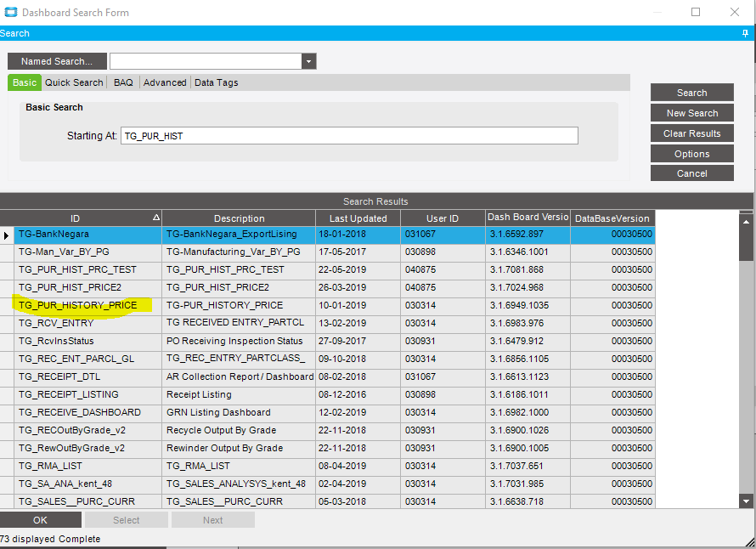The width and height of the screenshot is (756, 549).
Task: Confirm selection with the OK button
Action: pos(41,520)
